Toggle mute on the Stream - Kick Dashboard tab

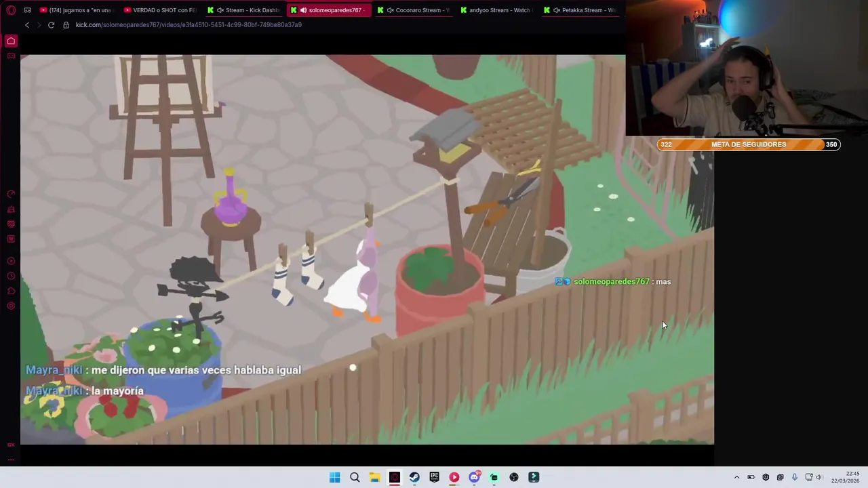220,10
